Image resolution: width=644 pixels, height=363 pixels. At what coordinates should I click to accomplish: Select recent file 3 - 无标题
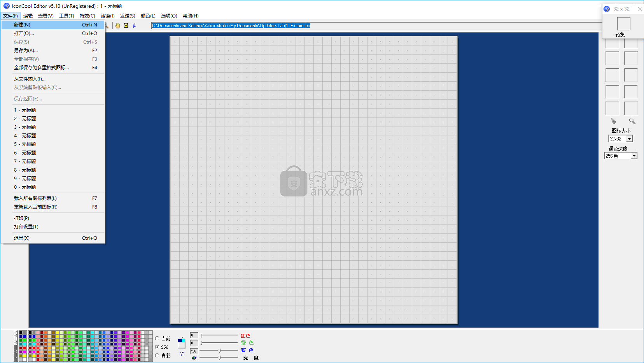coord(53,127)
